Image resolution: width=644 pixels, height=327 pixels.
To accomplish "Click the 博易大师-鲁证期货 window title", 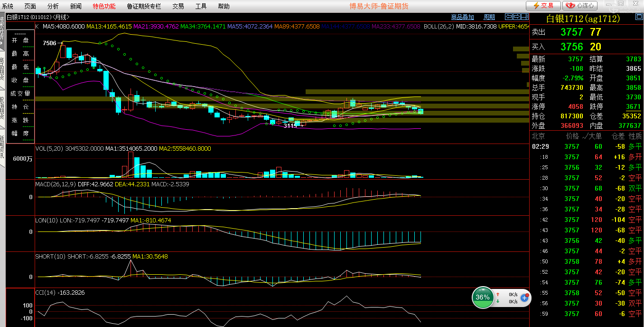I will [379, 6].
